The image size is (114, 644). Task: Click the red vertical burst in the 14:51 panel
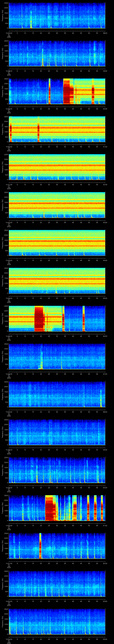(x=40, y=546)
